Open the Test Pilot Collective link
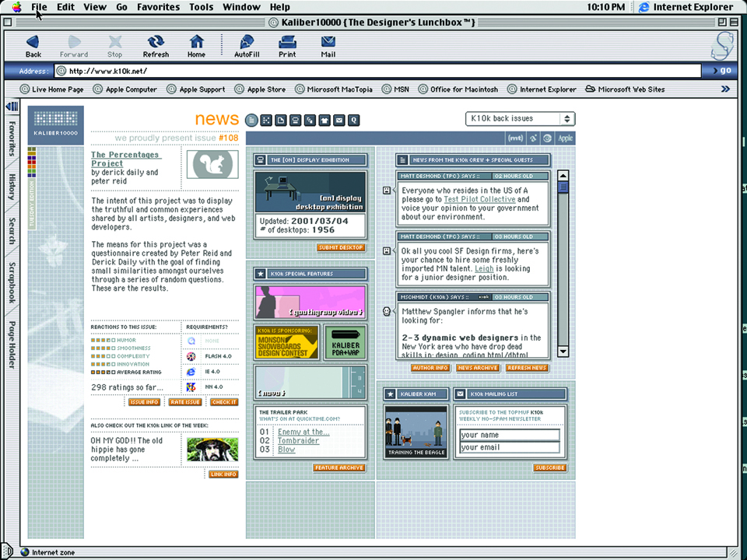This screenshot has width=747, height=560. point(480,200)
